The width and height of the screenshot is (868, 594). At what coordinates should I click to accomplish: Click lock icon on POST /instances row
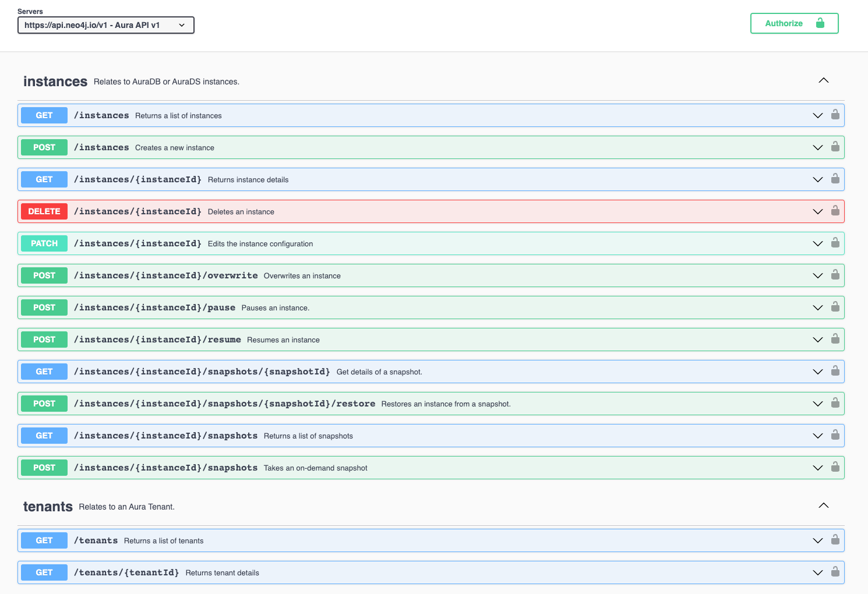(x=835, y=146)
